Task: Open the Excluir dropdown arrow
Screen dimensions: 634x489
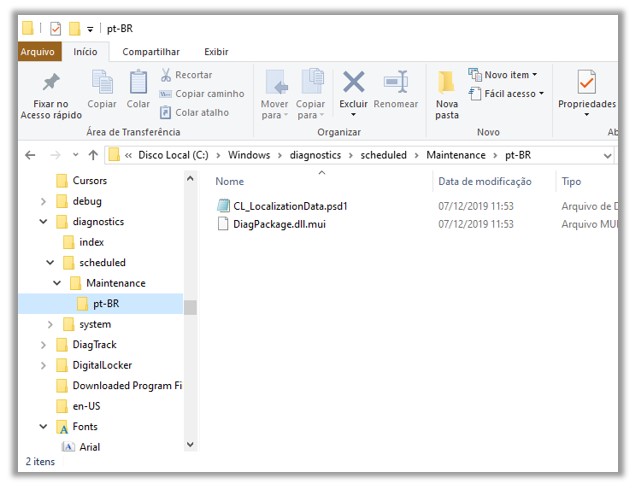Action: pos(353,115)
